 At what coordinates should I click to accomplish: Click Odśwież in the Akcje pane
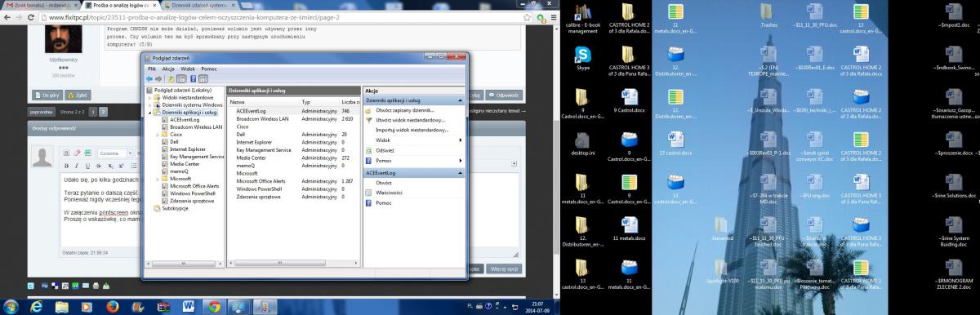pyautogui.click(x=384, y=150)
